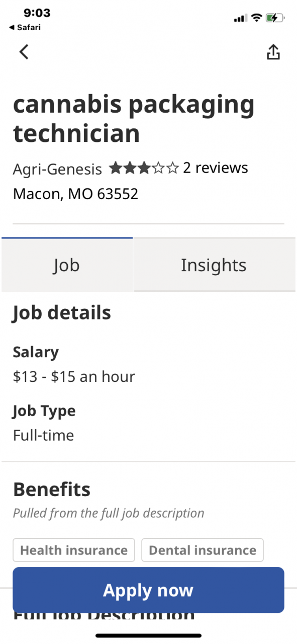Select the Job tab
Image resolution: width=297 pixels, height=644 pixels.
pos(67,265)
